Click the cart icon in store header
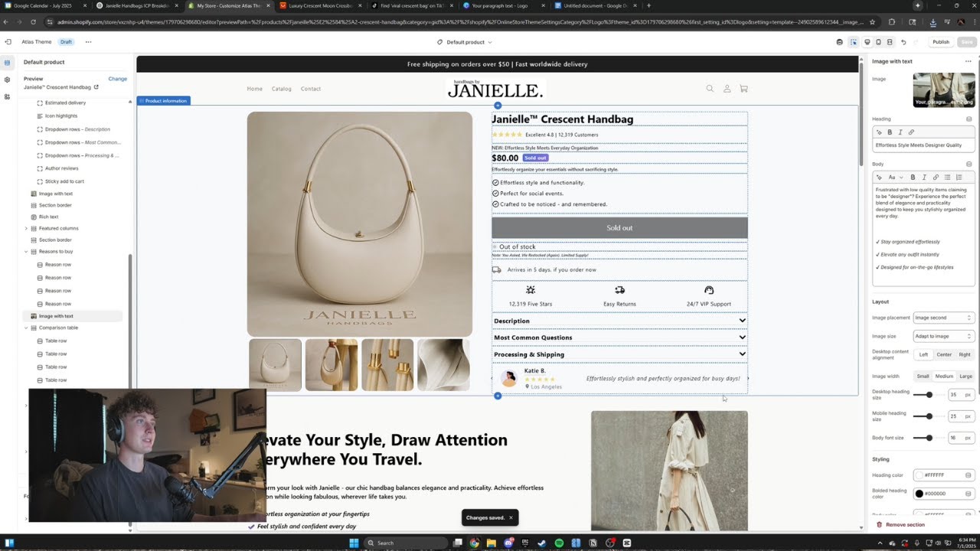This screenshot has height=551, width=980. coord(743,89)
